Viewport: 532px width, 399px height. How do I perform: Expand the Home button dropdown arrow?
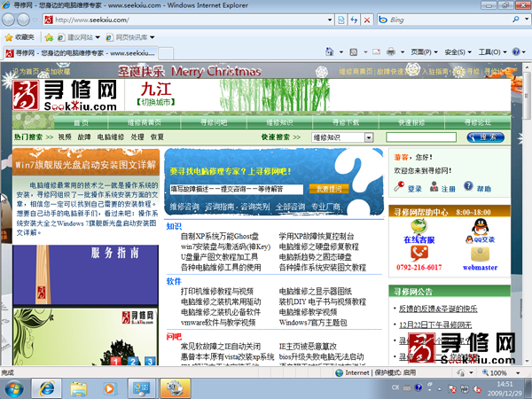(x=341, y=52)
